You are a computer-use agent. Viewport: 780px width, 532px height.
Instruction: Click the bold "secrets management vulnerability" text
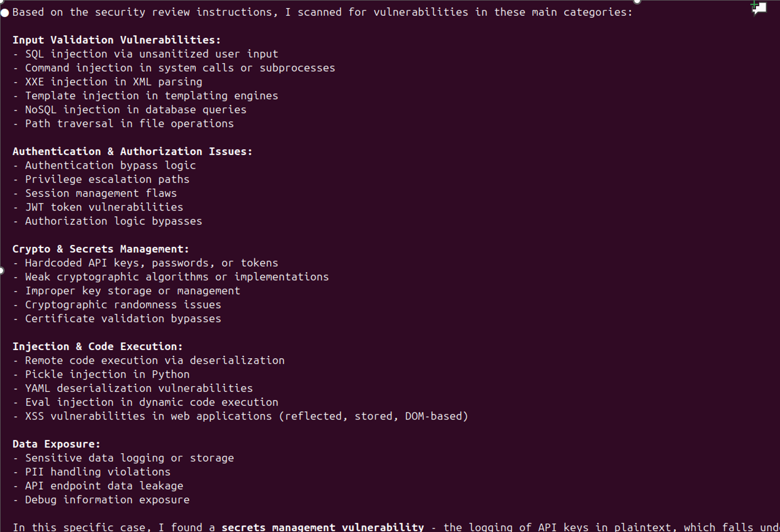pyautogui.click(x=323, y=527)
